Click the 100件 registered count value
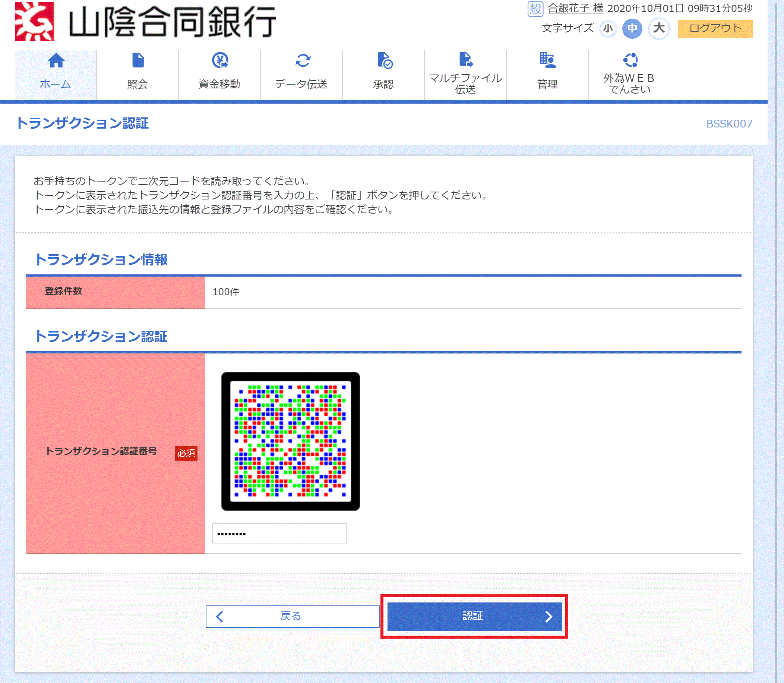784x683 pixels. (226, 292)
